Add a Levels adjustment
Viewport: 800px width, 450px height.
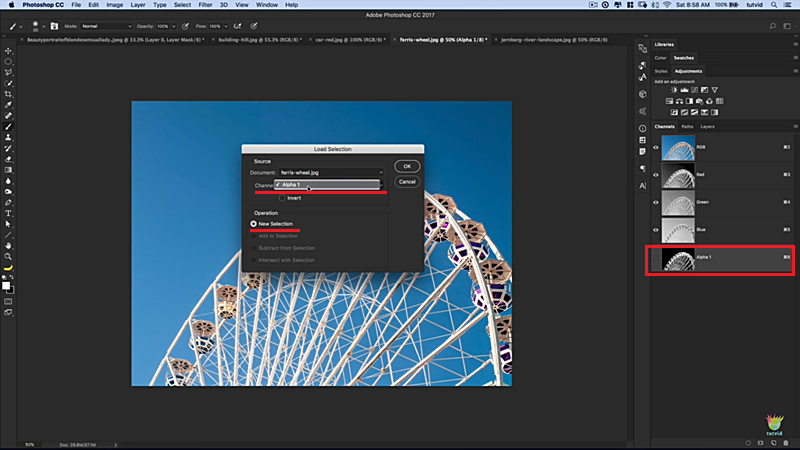(x=684, y=90)
